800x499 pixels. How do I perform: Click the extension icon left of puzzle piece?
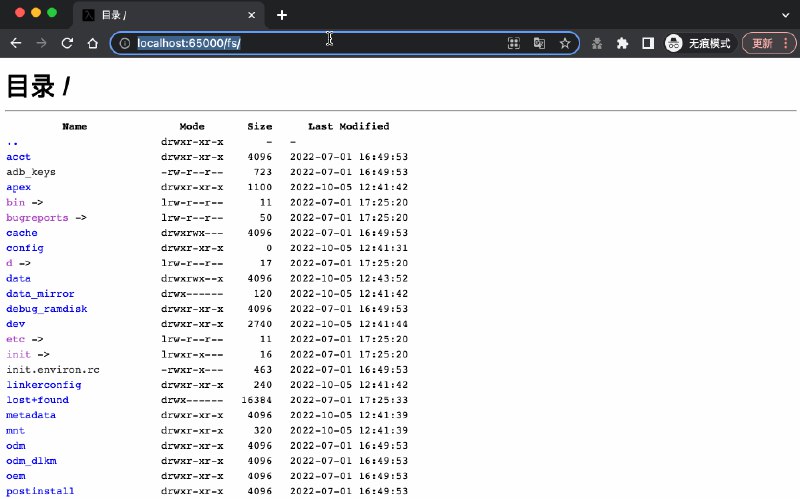[597, 43]
